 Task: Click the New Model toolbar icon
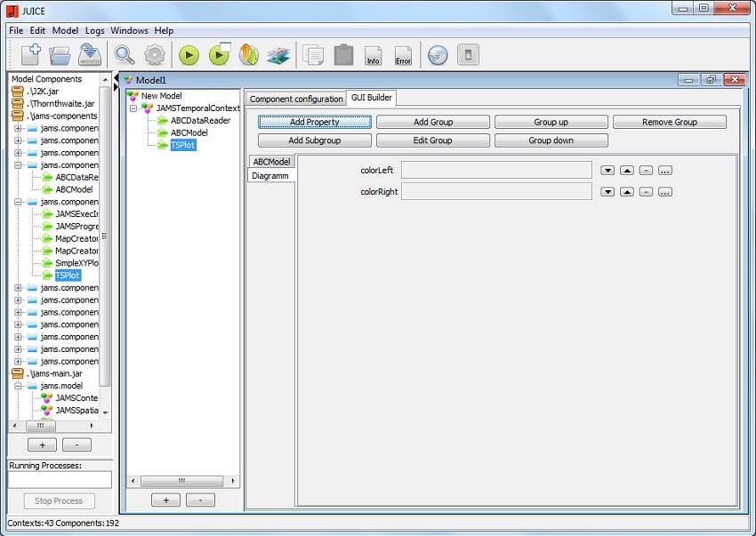(31, 55)
